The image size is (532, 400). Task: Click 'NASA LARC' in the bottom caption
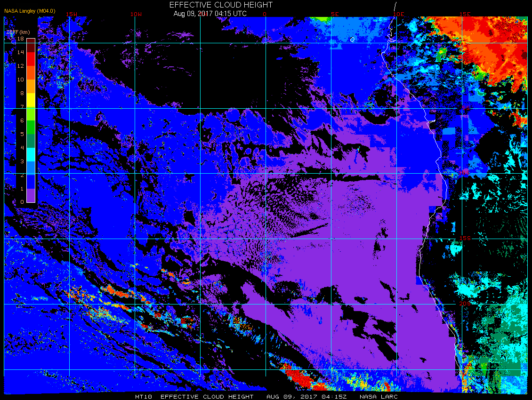click(379, 397)
